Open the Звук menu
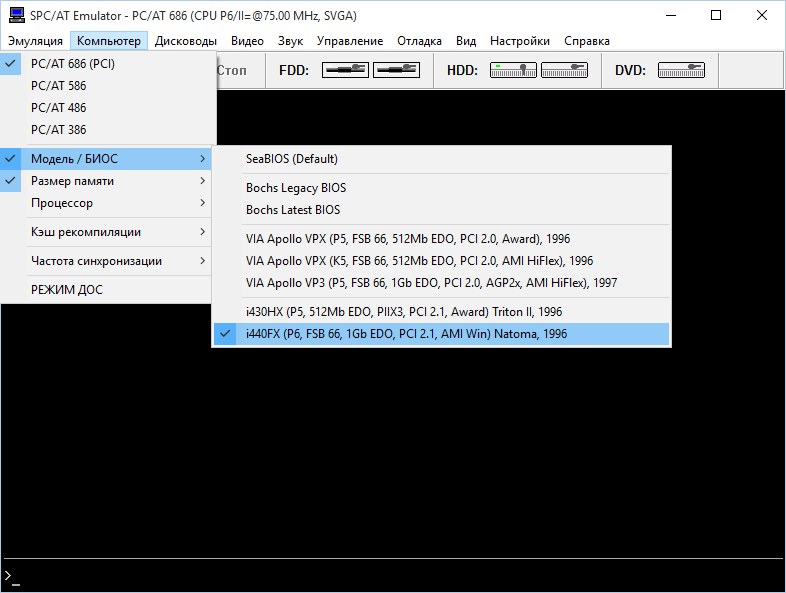 290,41
